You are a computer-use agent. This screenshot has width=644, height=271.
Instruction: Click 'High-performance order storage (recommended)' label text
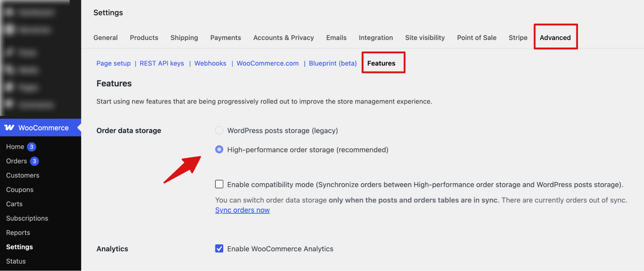[308, 150]
